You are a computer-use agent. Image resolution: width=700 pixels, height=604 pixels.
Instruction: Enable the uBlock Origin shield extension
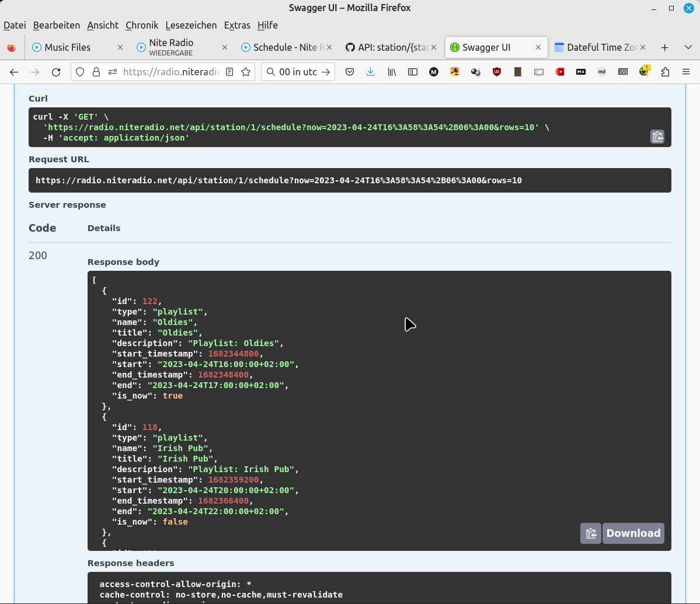pyautogui.click(x=497, y=72)
